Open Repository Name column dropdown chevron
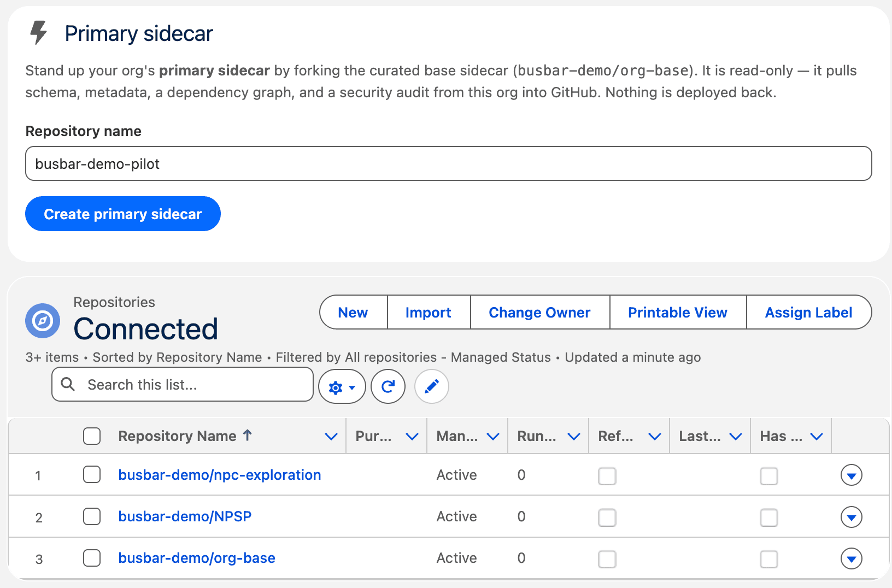 (331, 436)
